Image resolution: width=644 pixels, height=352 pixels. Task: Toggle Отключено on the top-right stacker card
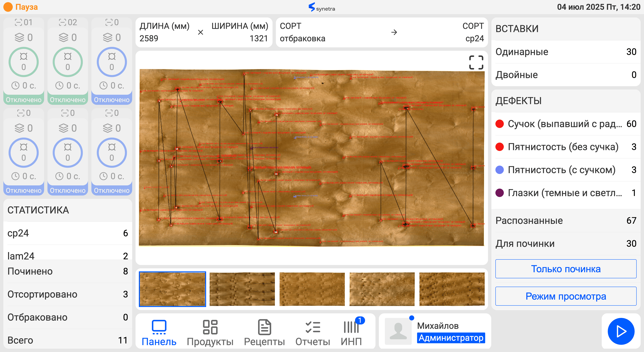tap(112, 100)
